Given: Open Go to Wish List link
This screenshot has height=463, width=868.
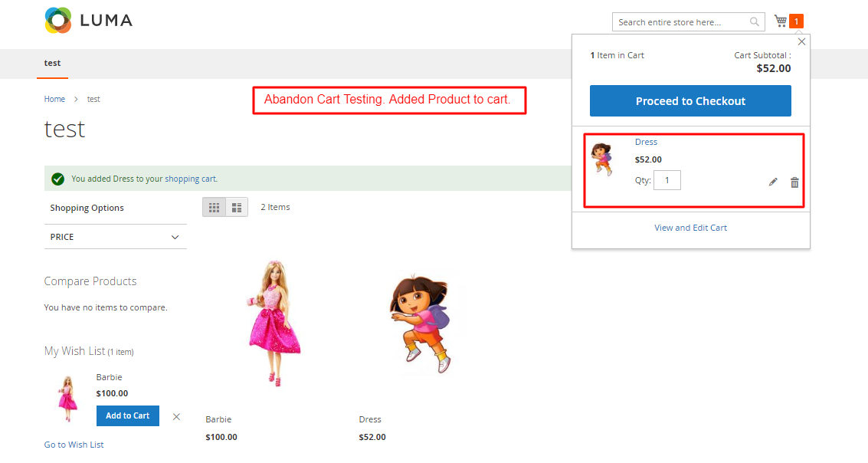Looking at the screenshot, I should 74,445.
